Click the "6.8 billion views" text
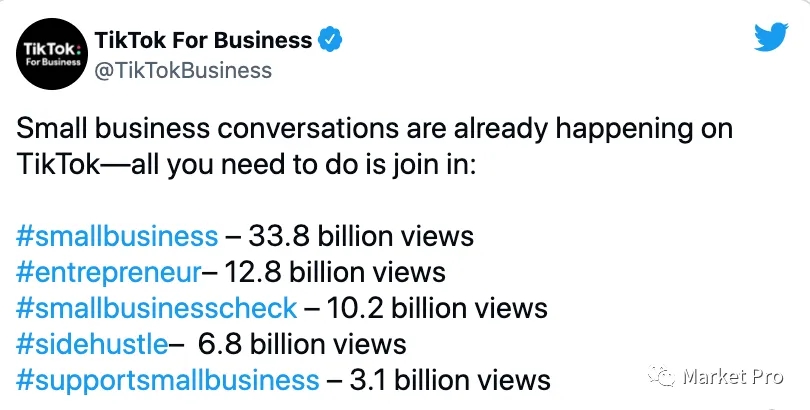This screenshot has width=810, height=410. (302, 344)
